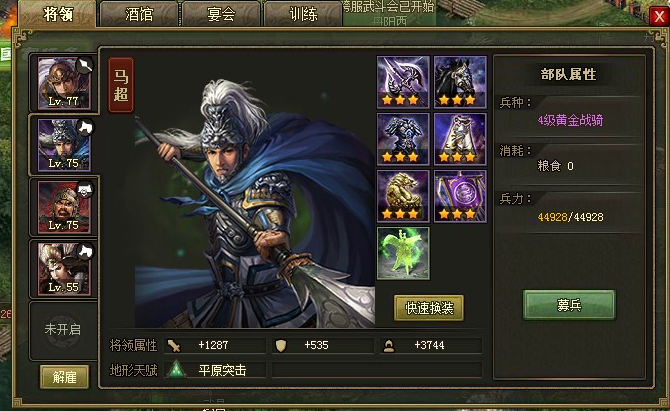This screenshot has height=411, width=670.
Task: Open the black warhorse mount slot
Action: (x=460, y=82)
